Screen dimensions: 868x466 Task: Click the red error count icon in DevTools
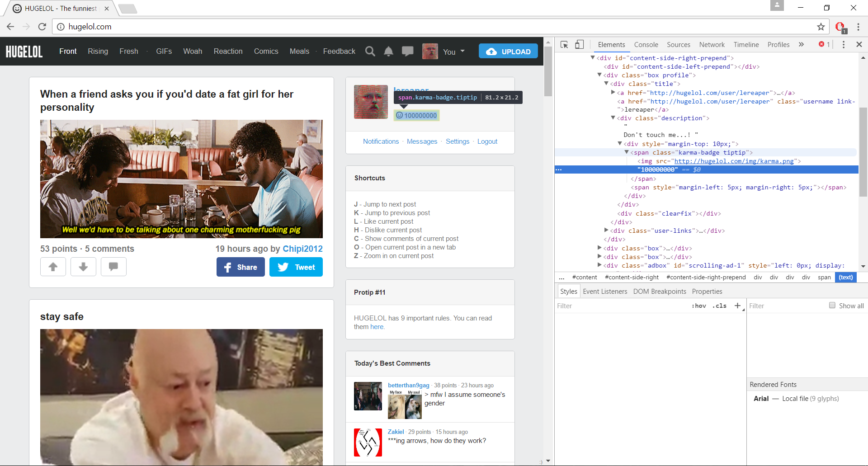click(x=821, y=44)
